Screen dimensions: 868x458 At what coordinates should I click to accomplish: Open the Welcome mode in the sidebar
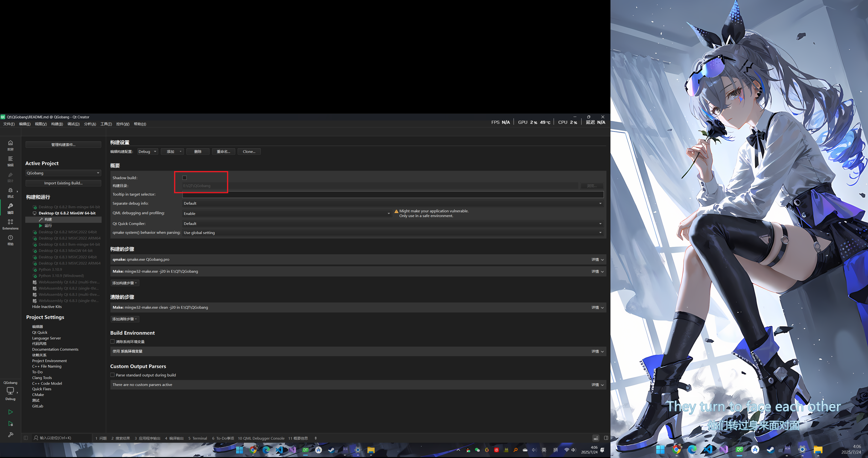[10, 145]
